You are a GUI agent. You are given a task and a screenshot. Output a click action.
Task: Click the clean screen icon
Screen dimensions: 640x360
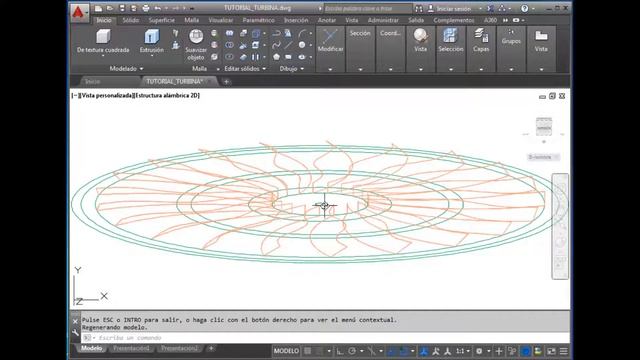[551, 351]
